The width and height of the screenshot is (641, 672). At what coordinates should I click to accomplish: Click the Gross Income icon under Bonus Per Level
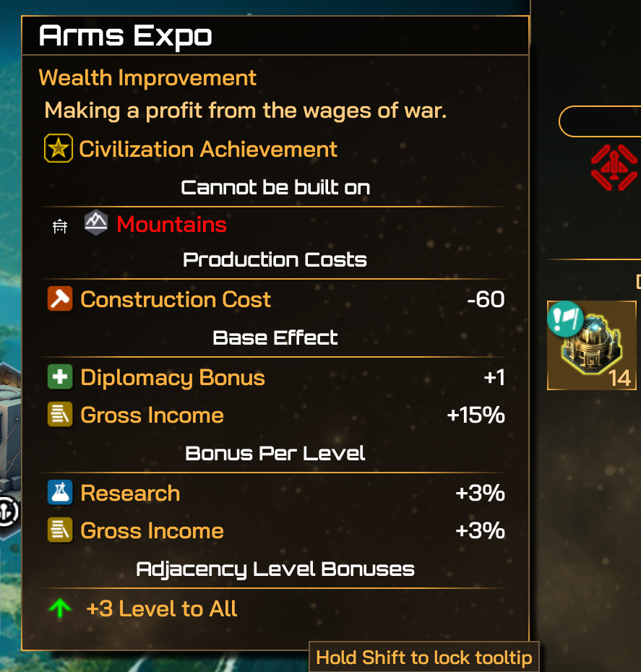[60, 530]
